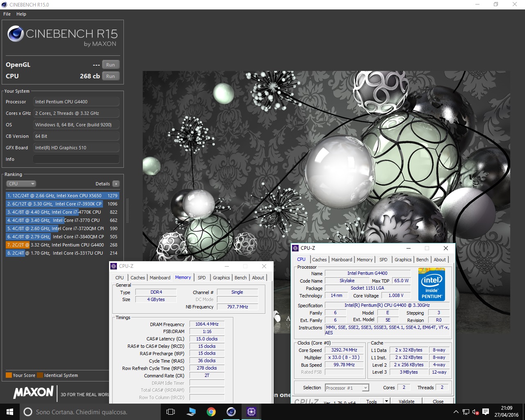Click the Info input field

point(76,159)
